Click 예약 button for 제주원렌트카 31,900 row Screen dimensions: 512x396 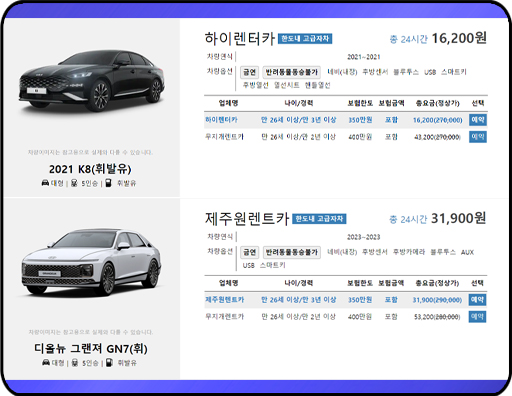pyautogui.click(x=477, y=300)
